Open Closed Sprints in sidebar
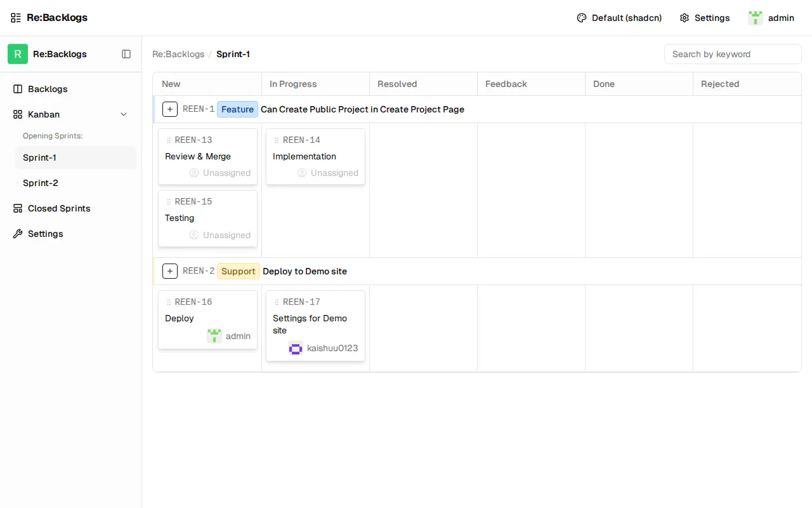812x508 pixels. (x=70, y=208)
